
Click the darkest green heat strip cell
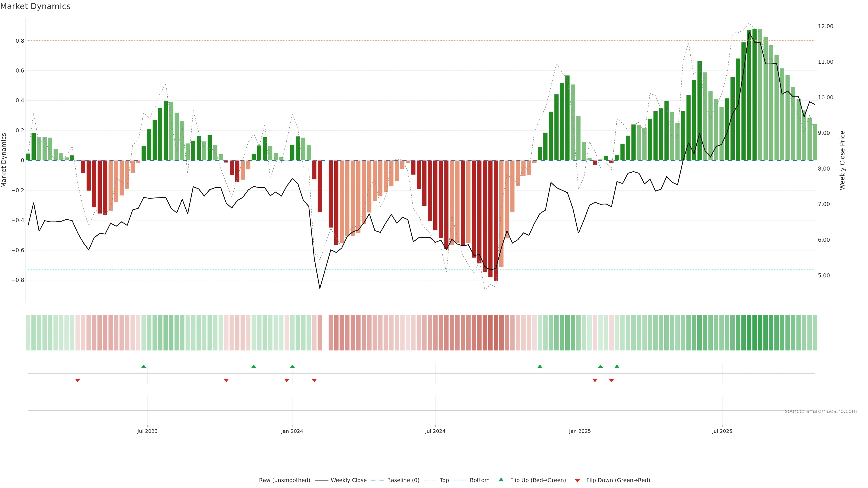[755, 332]
